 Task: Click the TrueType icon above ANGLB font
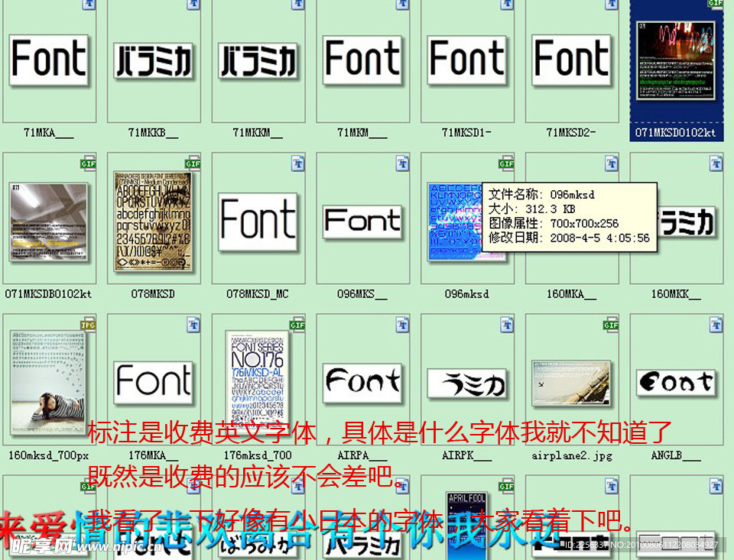(x=716, y=323)
